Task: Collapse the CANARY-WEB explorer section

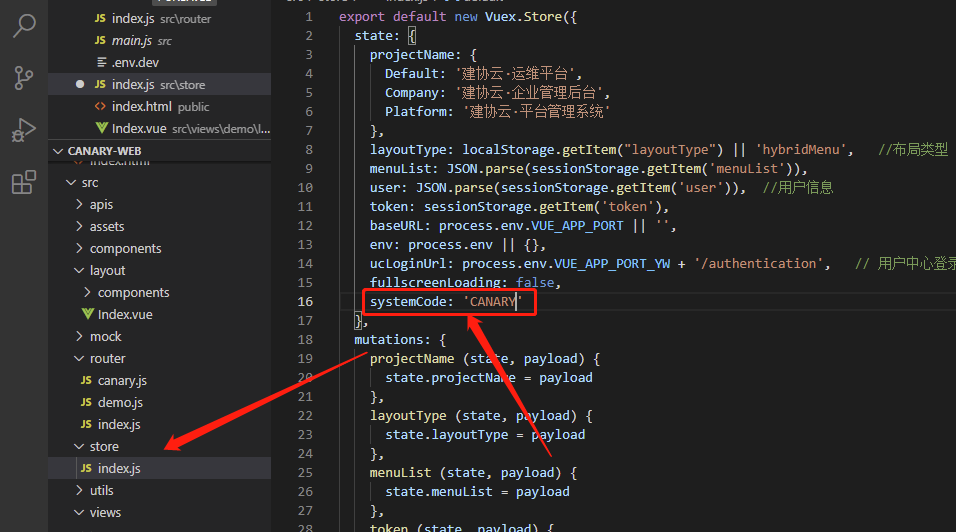Action: click(160, 151)
